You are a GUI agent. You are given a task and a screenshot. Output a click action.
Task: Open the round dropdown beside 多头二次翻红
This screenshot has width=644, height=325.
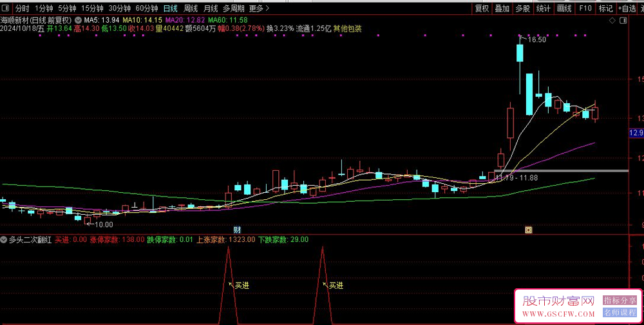pos(4,240)
